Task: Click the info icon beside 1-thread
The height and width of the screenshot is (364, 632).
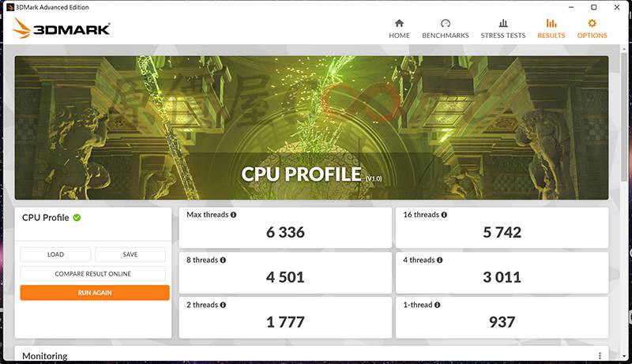Action: 438,305
